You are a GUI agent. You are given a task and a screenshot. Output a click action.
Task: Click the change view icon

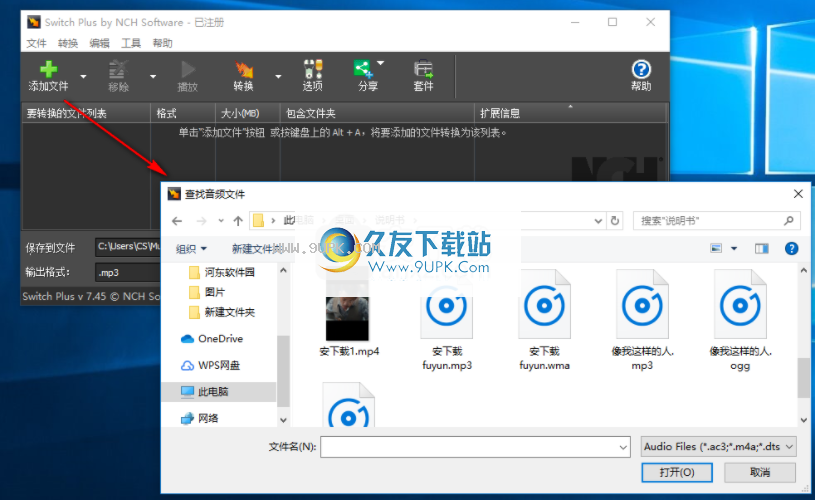716,248
